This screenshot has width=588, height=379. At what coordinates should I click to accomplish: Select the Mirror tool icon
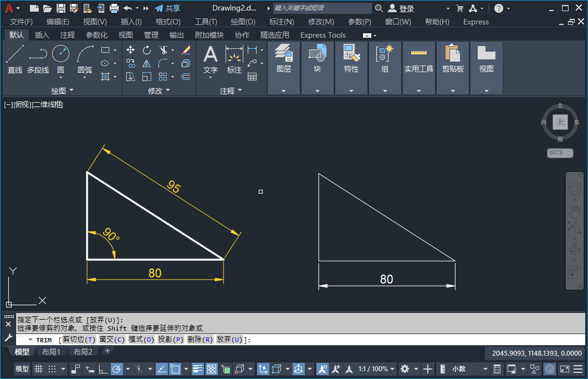coord(147,63)
